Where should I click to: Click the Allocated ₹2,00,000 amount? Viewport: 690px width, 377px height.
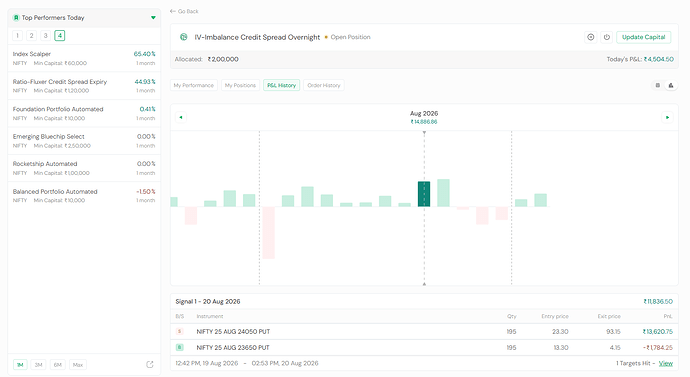223,59
